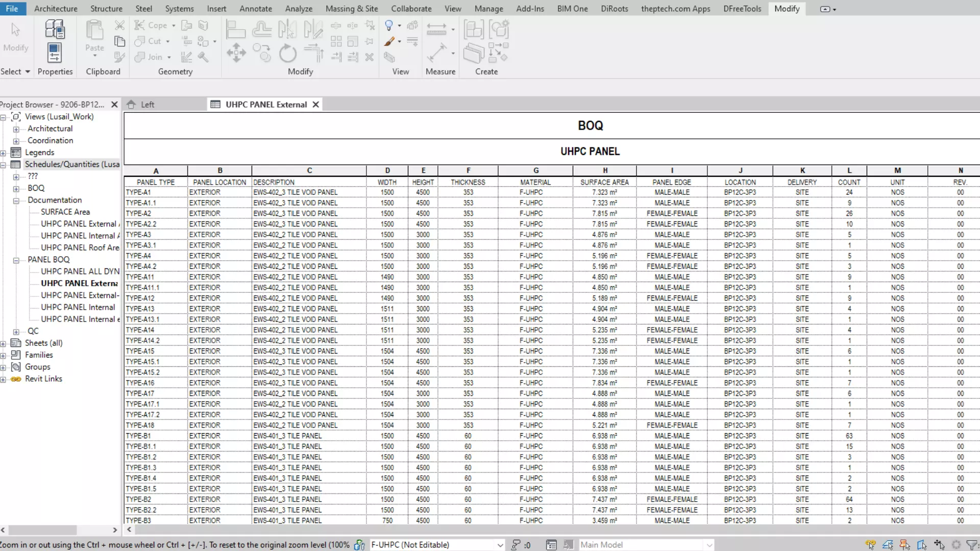The width and height of the screenshot is (980, 551).
Task: Close the UHPC PANEL External tab
Action: pos(316,104)
